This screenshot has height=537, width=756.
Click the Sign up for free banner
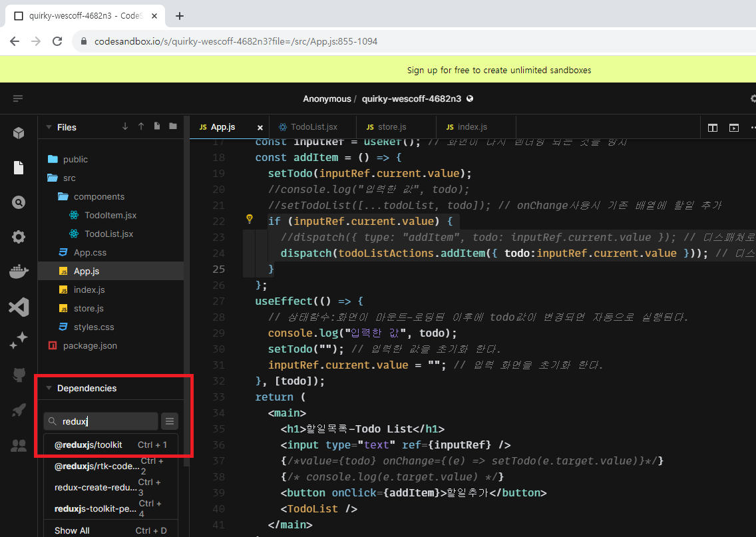pyautogui.click(x=499, y=70)
